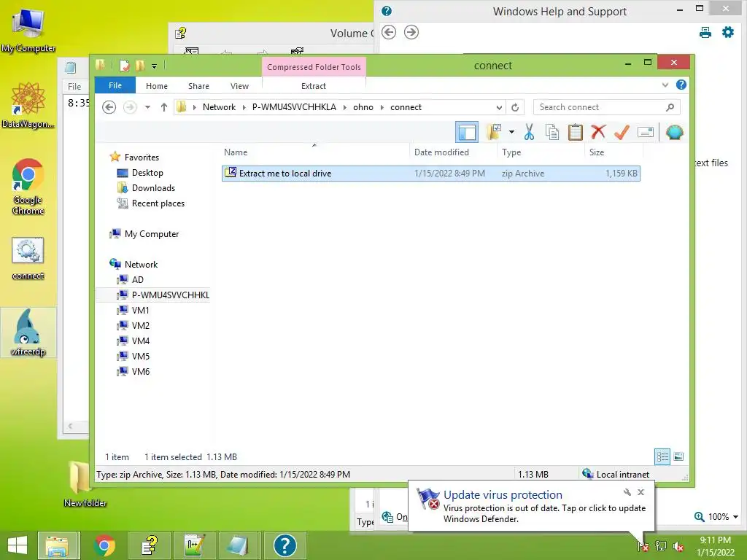Open the File tab in connect window

point(115,86)
